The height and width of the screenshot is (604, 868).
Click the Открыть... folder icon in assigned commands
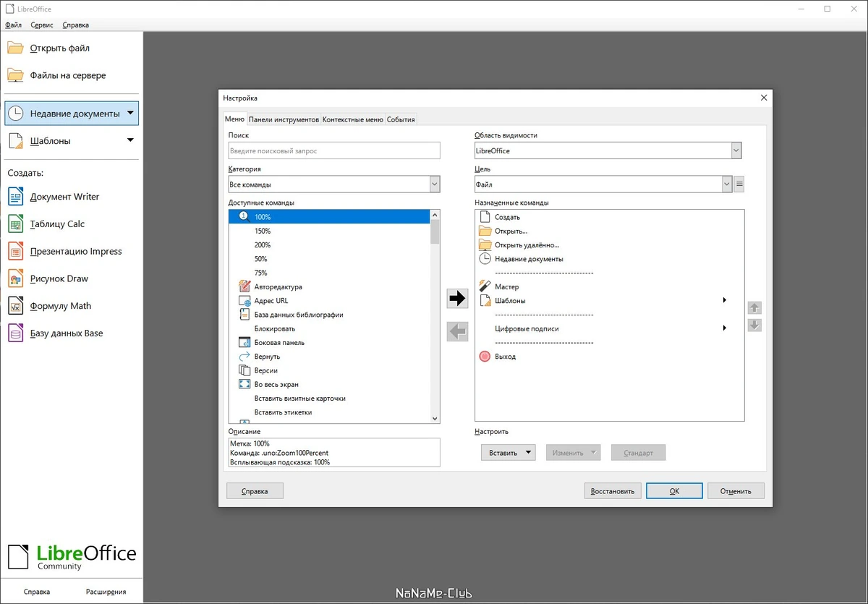click(x=485, y=231)
